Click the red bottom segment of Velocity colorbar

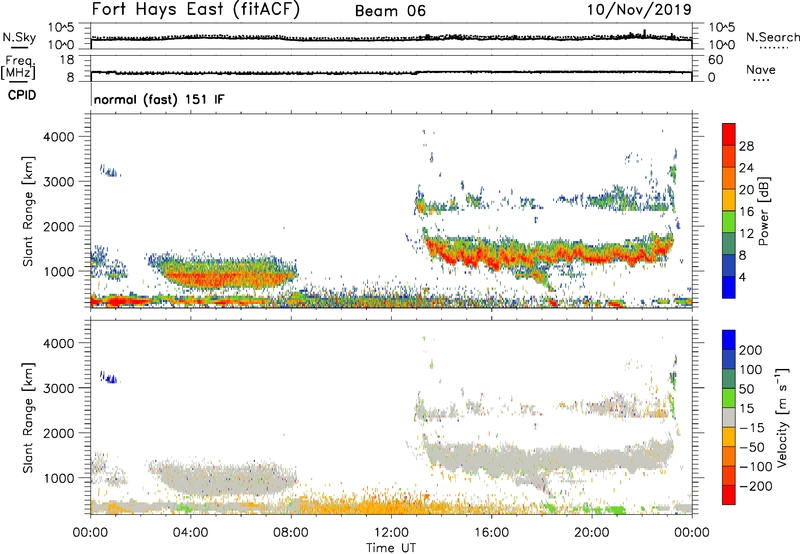click(x=729, y=495)
